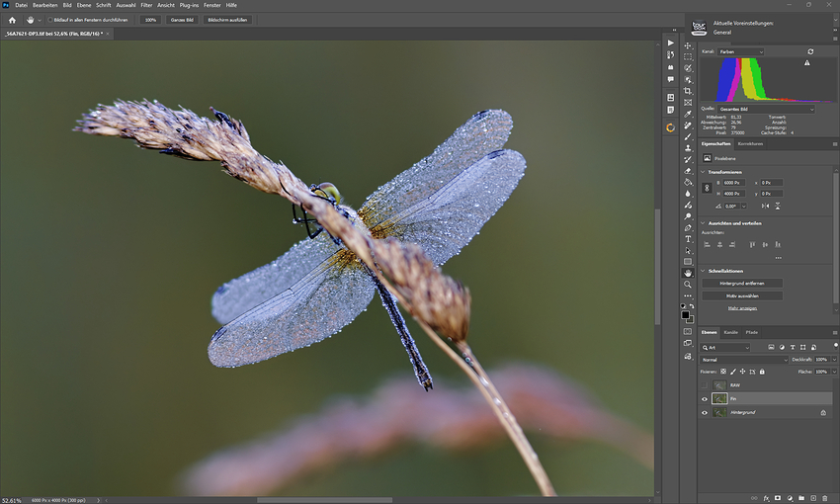Select the Eyedropper tool
This screenshot has height=504, width=840.
click(x=688, y=114)
